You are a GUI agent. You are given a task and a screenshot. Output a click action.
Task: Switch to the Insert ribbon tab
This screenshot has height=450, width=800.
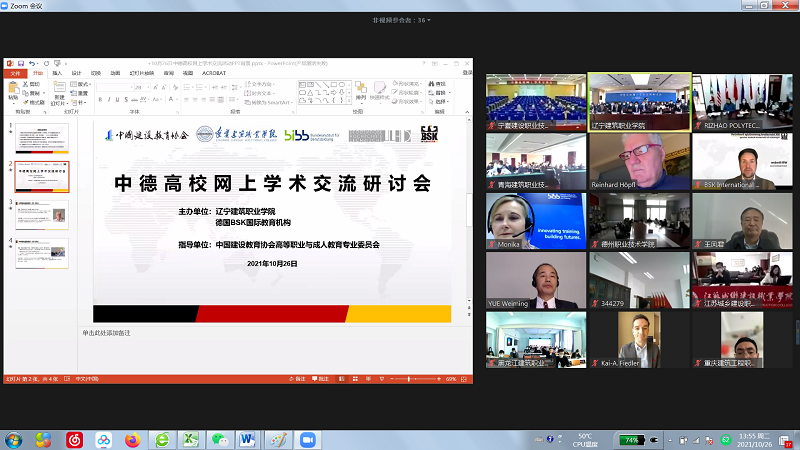click(57, 73)
